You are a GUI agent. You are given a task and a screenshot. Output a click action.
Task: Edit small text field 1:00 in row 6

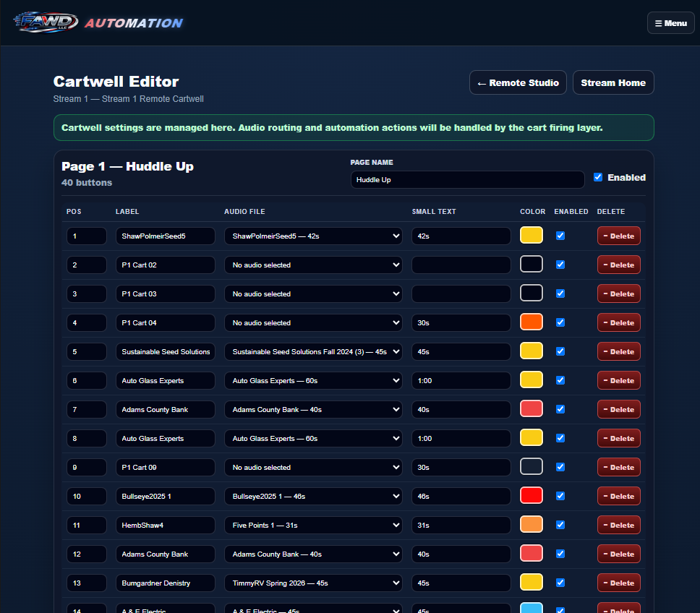point(461,380)
